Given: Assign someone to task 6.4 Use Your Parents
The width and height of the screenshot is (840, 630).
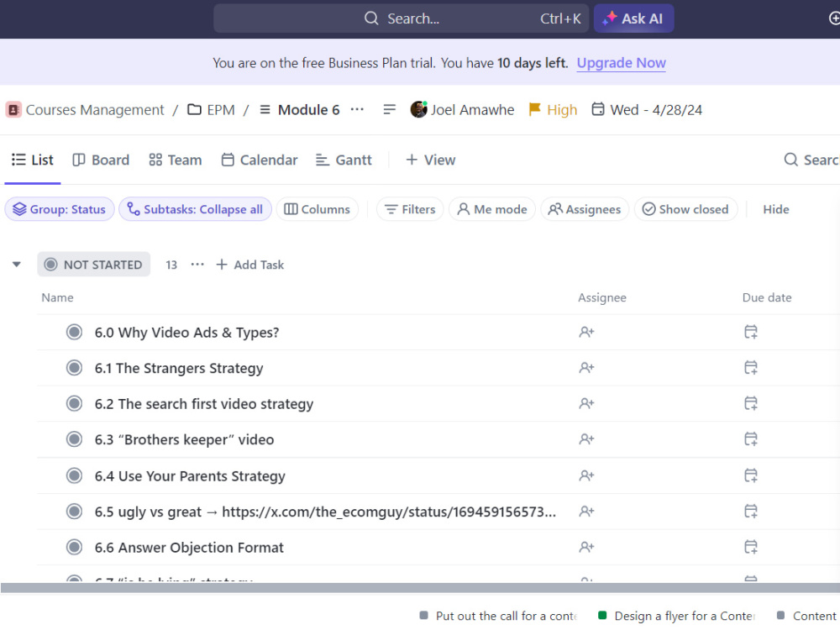Looking at the screenshot, I should [586, 475].
